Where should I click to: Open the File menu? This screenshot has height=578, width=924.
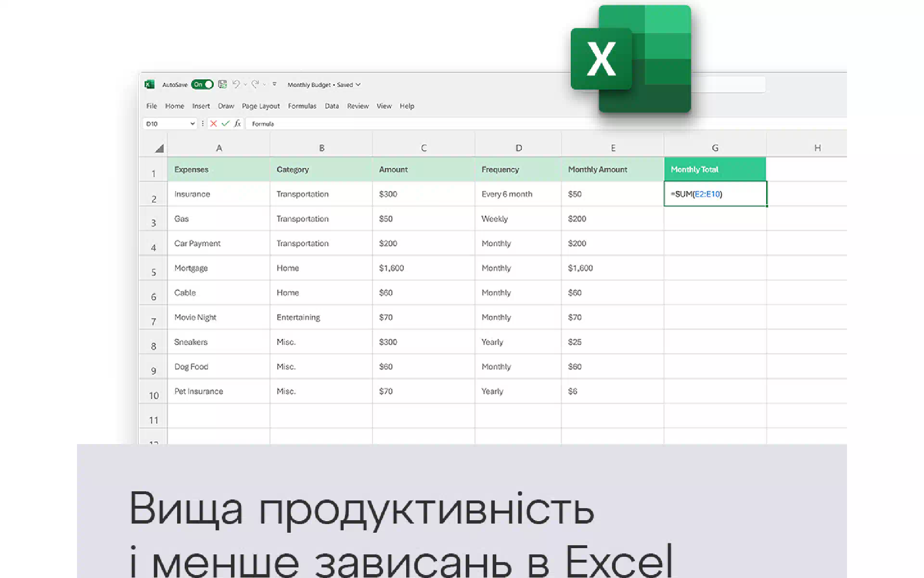point(152,106)
